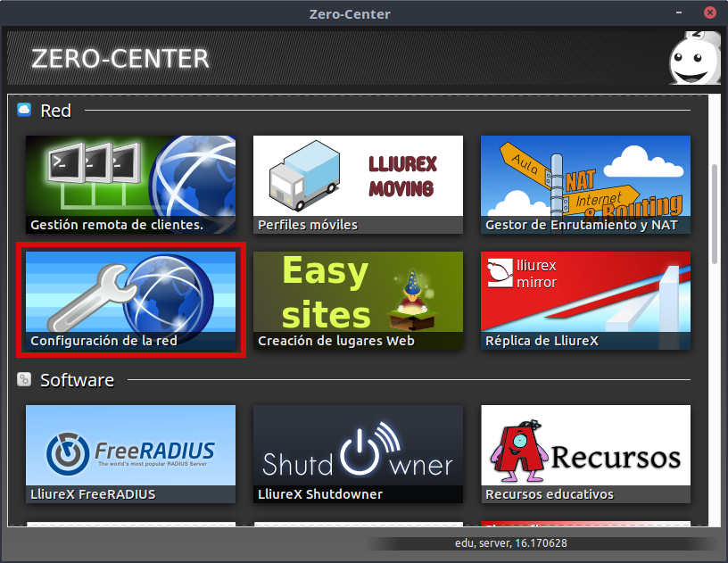728x563 pixels.
Task: Click the Software category icon
Action: pos(24,380)
